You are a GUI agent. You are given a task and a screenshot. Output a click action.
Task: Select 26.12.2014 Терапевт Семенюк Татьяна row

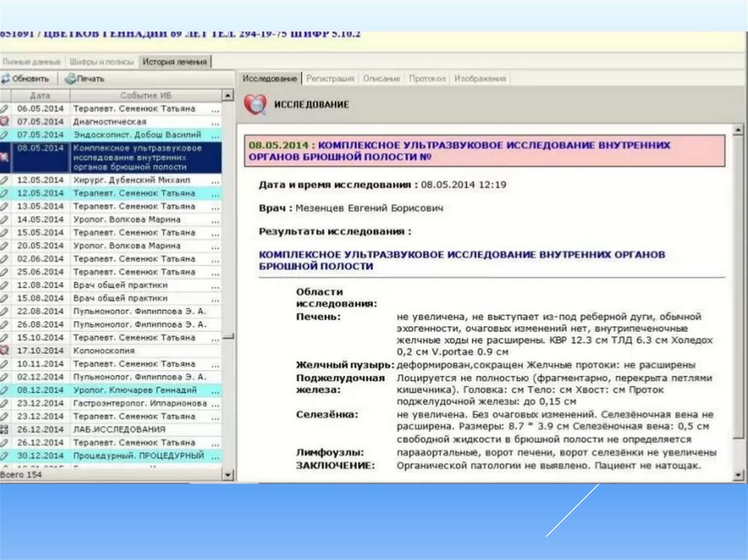pyautogui.click(x=111, y=442)
